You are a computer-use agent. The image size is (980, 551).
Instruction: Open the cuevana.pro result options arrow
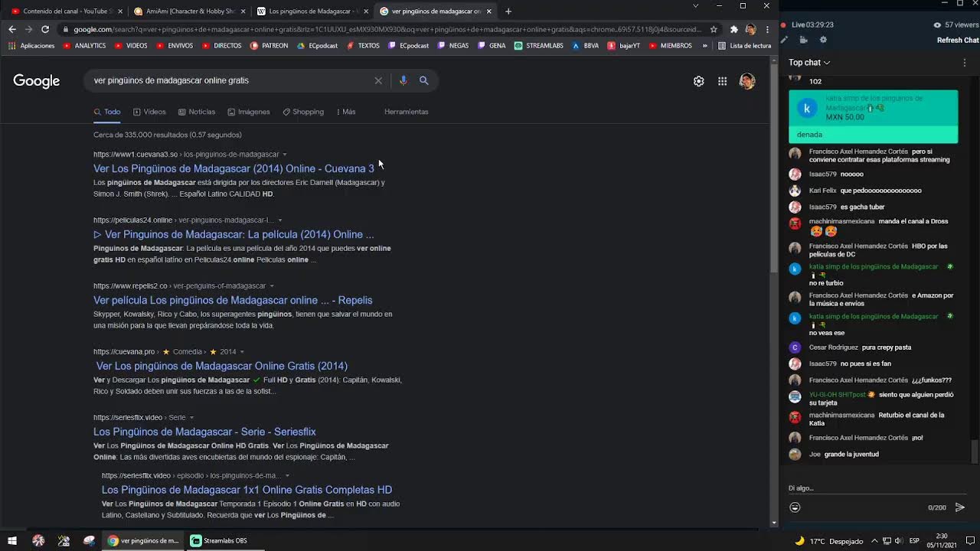[x=242, y=352]
